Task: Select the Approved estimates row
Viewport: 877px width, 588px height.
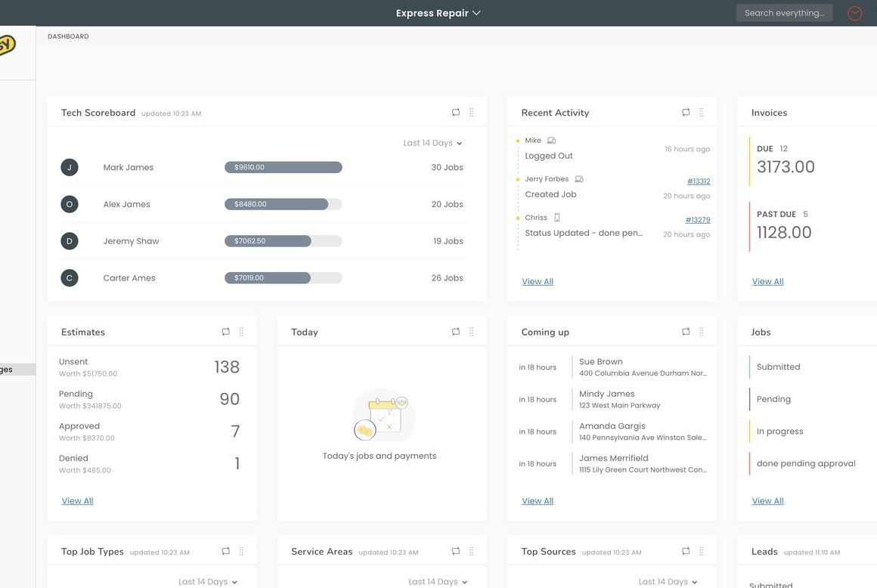Action: 150,432
